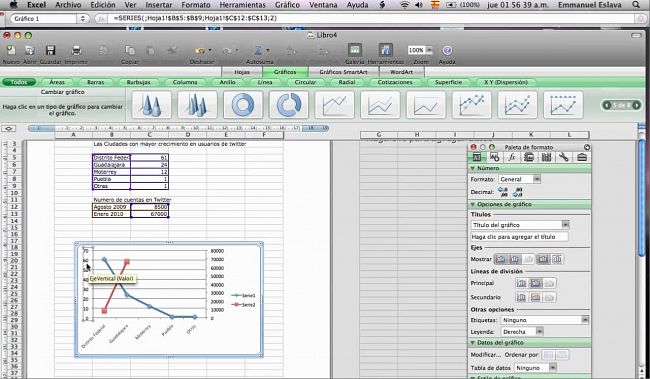Open the Reference Tools books icon

pyautogui.click(x=546, y=157)
